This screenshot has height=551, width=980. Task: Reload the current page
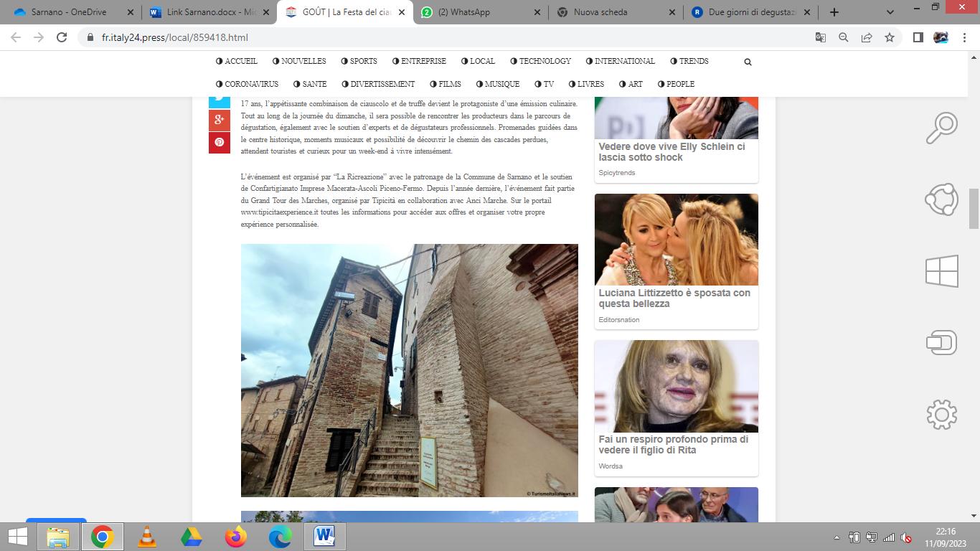pyautogui.click(x=62, y=37)
